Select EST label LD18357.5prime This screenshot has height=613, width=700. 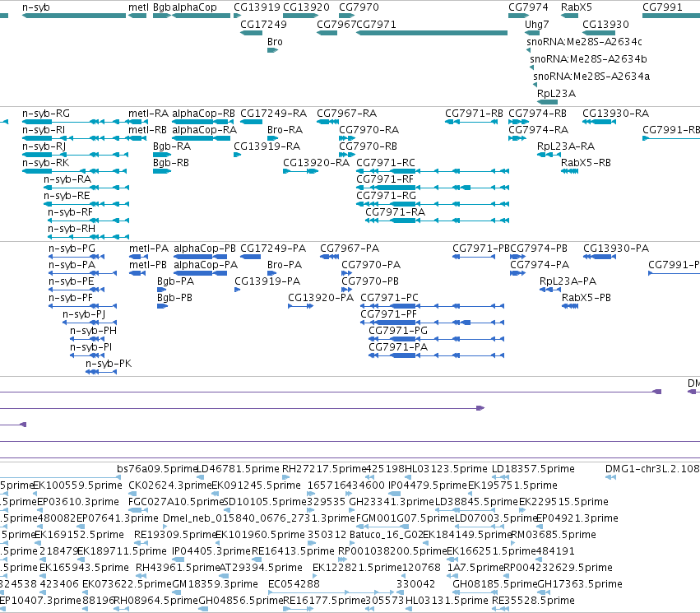point(533,469)
